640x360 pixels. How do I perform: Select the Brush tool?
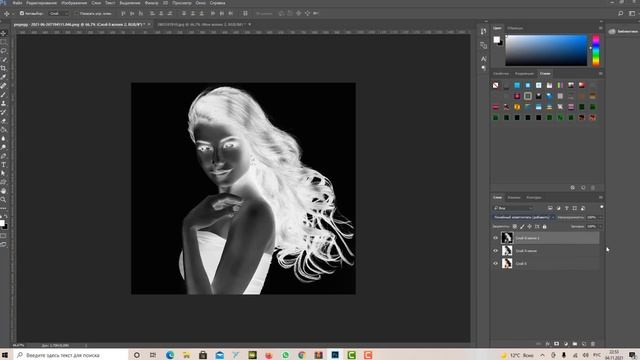4,94
